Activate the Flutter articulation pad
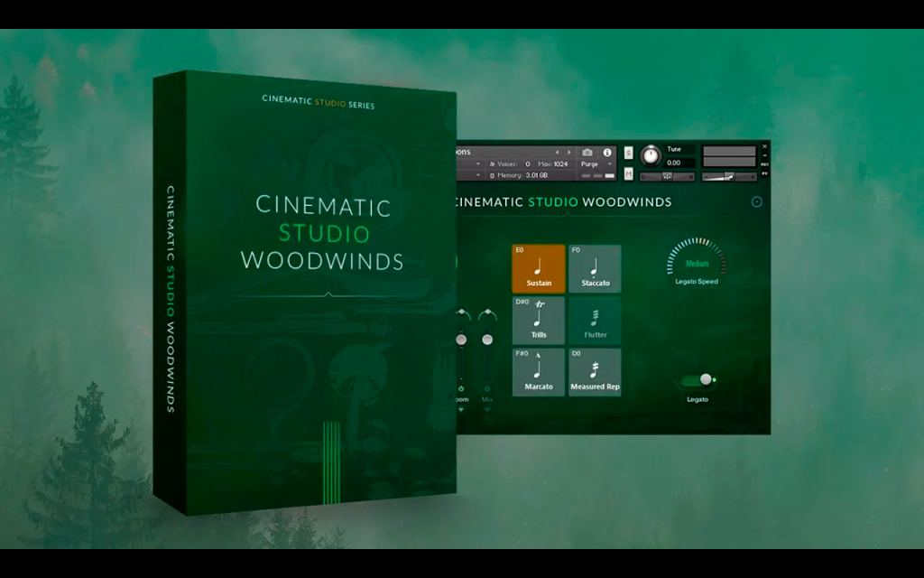 tap(595, 321)
